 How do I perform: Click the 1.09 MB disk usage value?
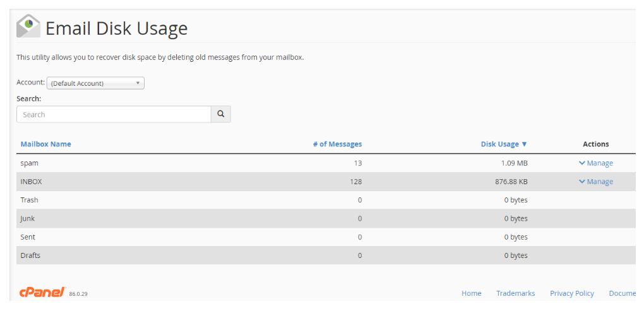(x=514, y=163)
